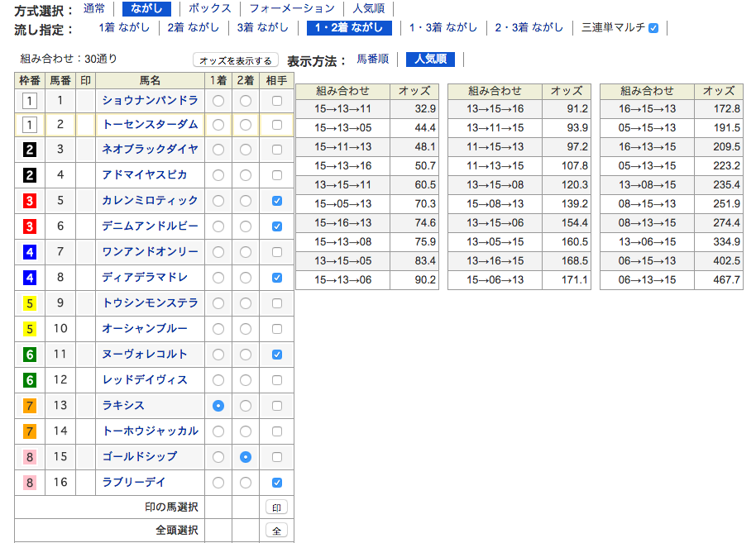Viewport: 756px width, 543px height.
Task: Open horse link ゴールドシップ
Action: (x=139, y=456)
